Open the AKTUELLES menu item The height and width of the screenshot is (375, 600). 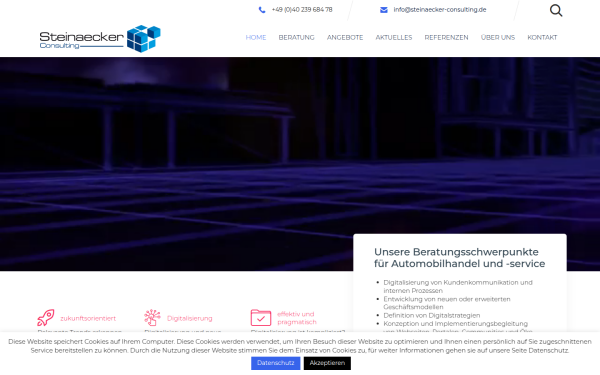click(394, 38)
